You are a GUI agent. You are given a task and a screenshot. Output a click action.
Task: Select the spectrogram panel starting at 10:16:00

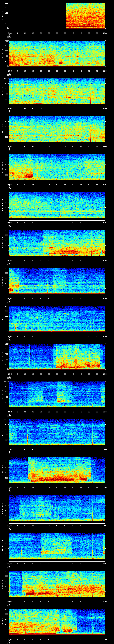click(57, 281)
